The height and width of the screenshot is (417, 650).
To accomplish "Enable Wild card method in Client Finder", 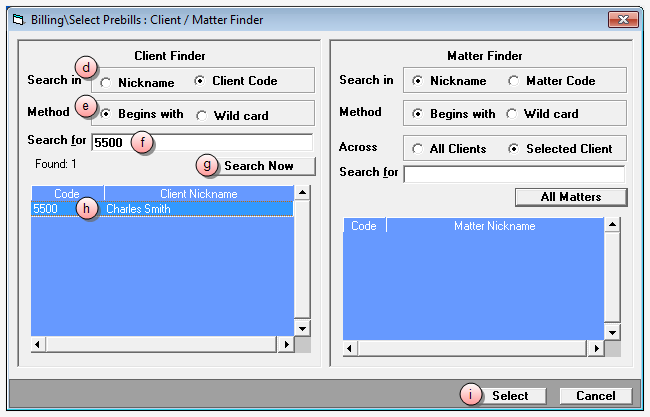I will [x=201, y=115].
